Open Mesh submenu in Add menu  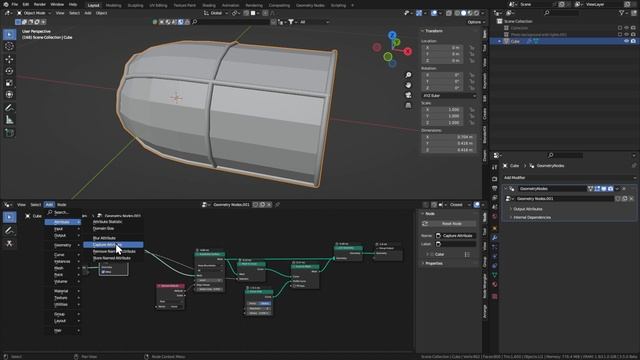coord(63,268)
